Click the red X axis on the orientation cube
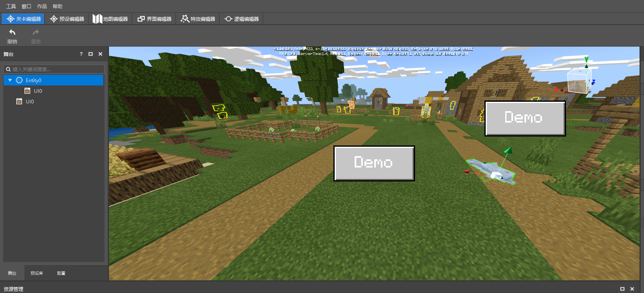 coord(556,89)
